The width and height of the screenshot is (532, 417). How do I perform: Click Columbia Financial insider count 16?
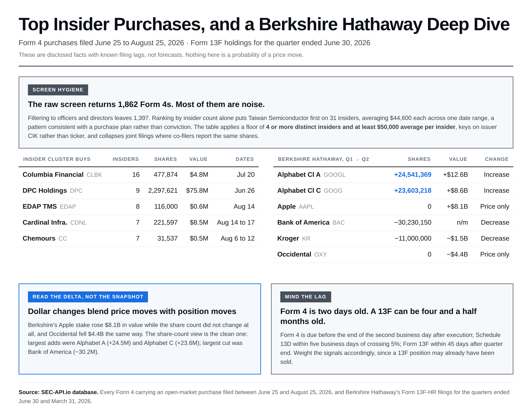point(136,175)
